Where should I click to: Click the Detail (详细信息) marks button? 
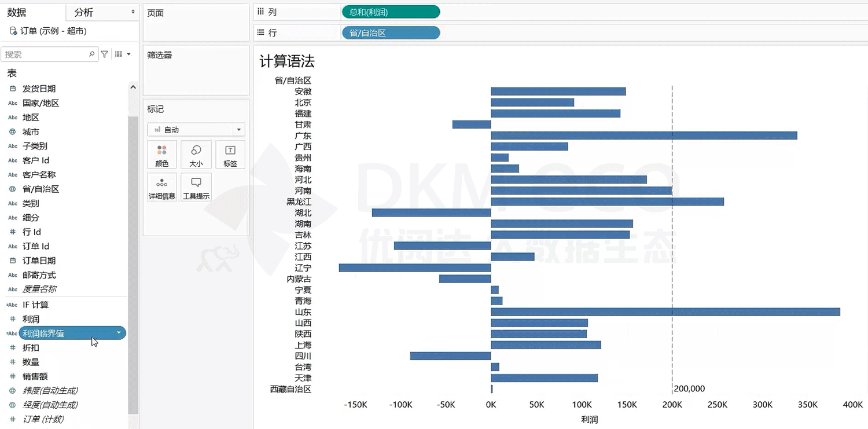point(162,188)
